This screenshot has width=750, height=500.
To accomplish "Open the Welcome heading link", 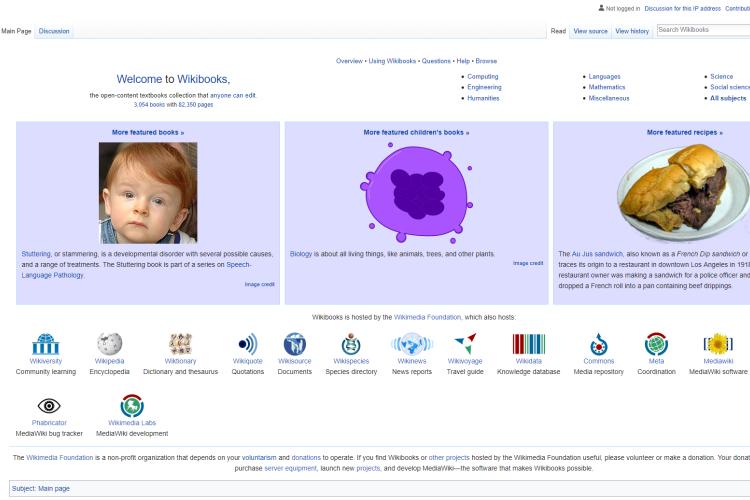I will click(x=139, y=79).
